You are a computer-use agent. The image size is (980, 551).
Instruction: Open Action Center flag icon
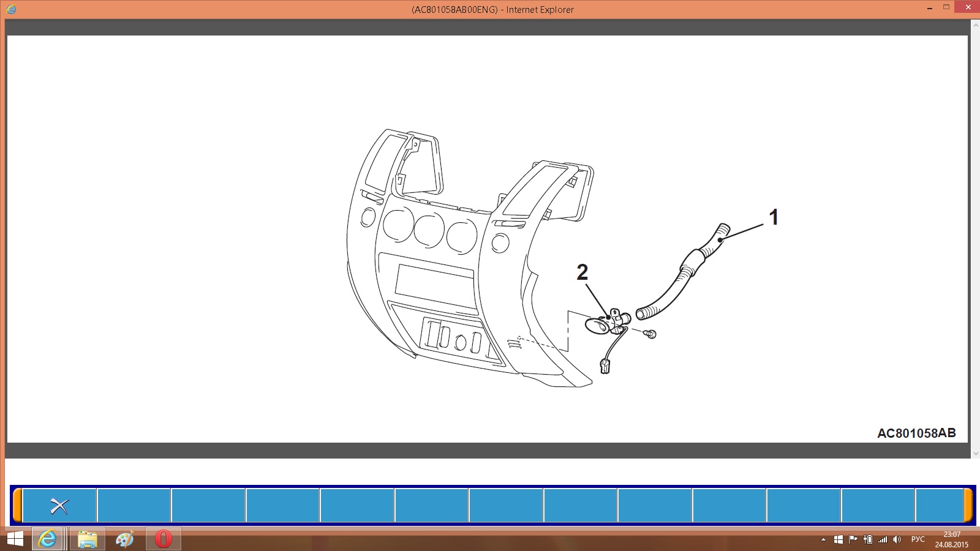[853, 539]
